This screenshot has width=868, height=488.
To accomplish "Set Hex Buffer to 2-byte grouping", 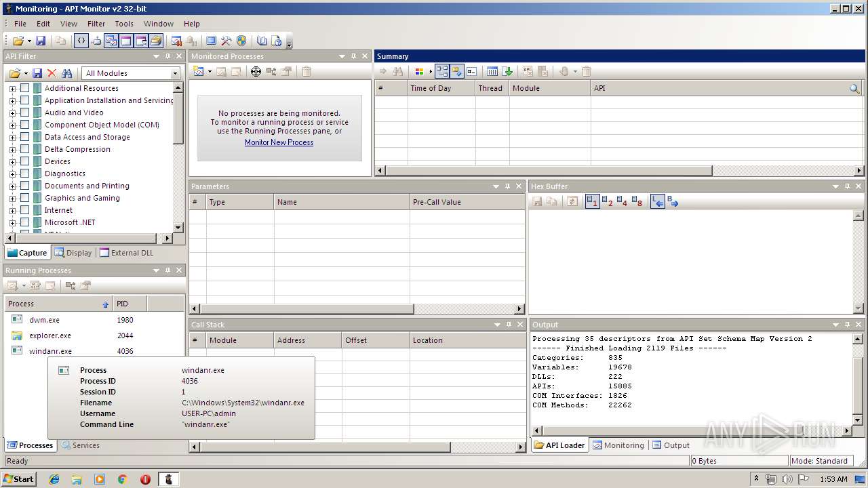I will coord(607,201).
